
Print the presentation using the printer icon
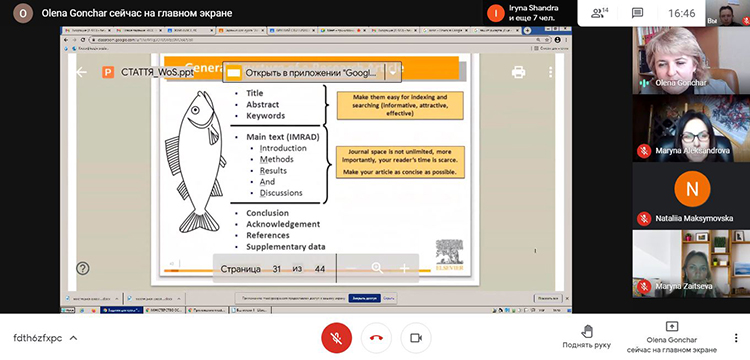pos(518,72)
